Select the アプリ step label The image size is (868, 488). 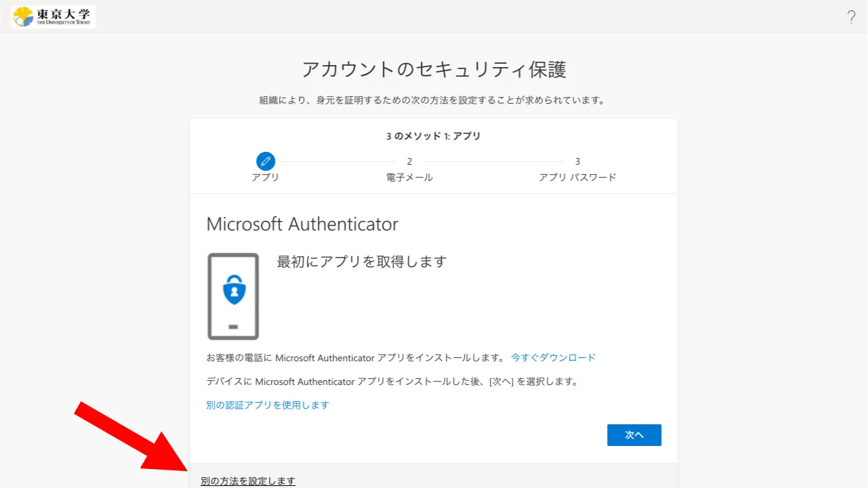[266, 178]
